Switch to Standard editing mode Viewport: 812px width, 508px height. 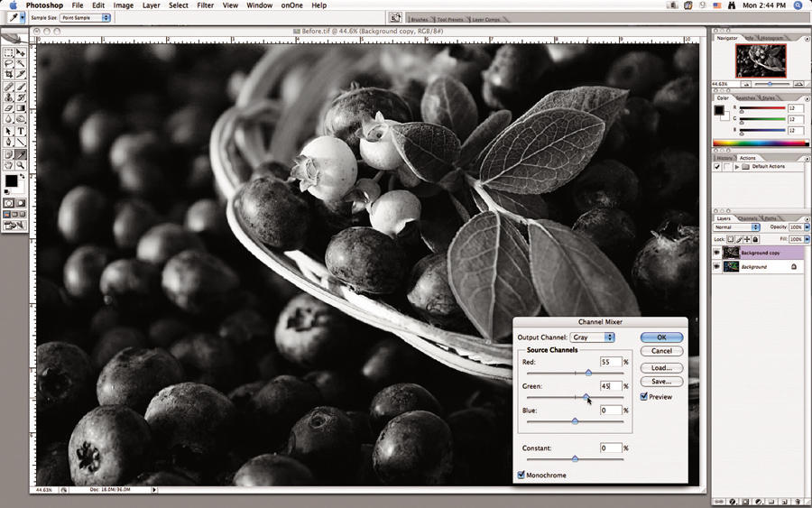9,203
